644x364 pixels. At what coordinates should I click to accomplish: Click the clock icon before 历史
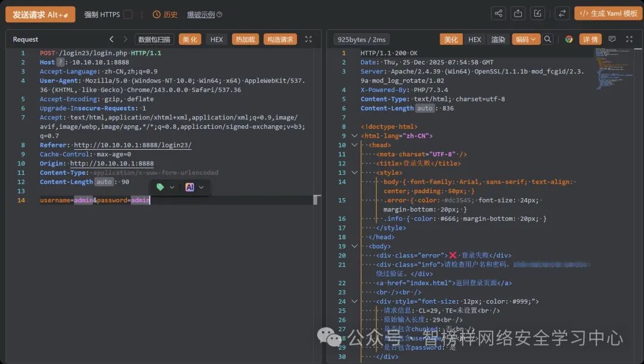(x=156, y=14)
